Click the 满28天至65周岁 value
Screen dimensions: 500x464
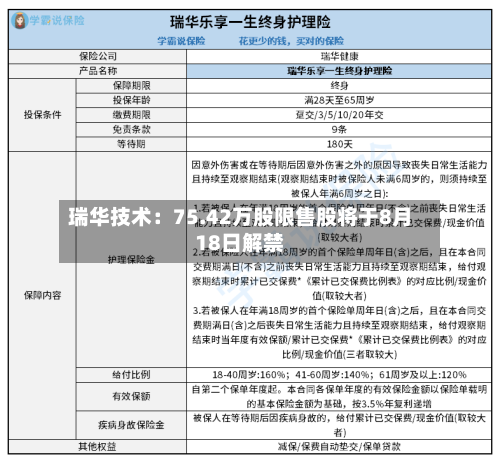(x=339, y=100)
